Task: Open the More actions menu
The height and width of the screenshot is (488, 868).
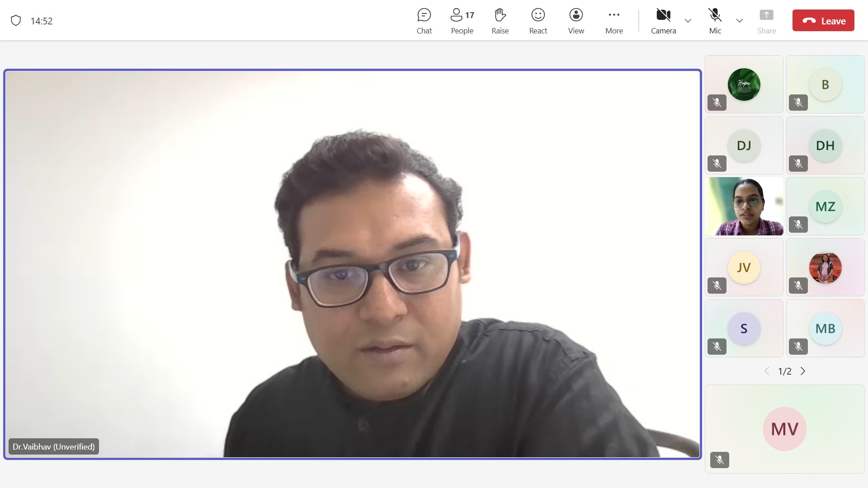Action: [x=614, y=21]
